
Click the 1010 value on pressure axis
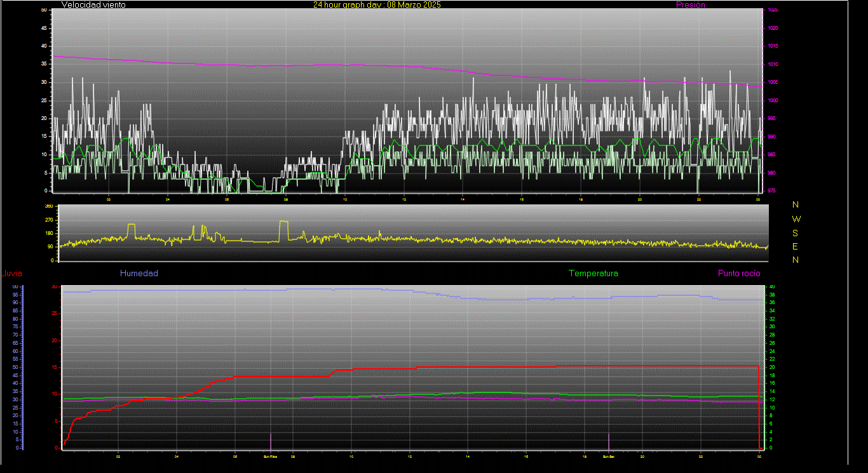[x=772, y=64]
